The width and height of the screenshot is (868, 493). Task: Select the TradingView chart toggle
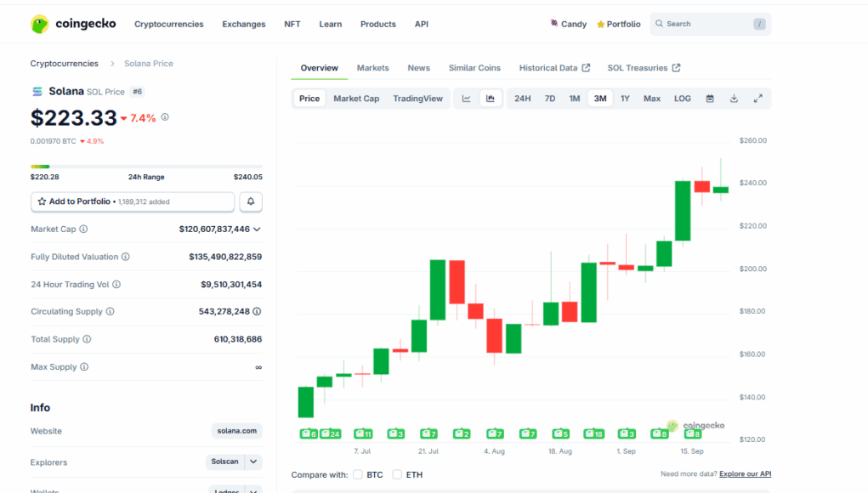pyautogui.click(x=418, y=99)
